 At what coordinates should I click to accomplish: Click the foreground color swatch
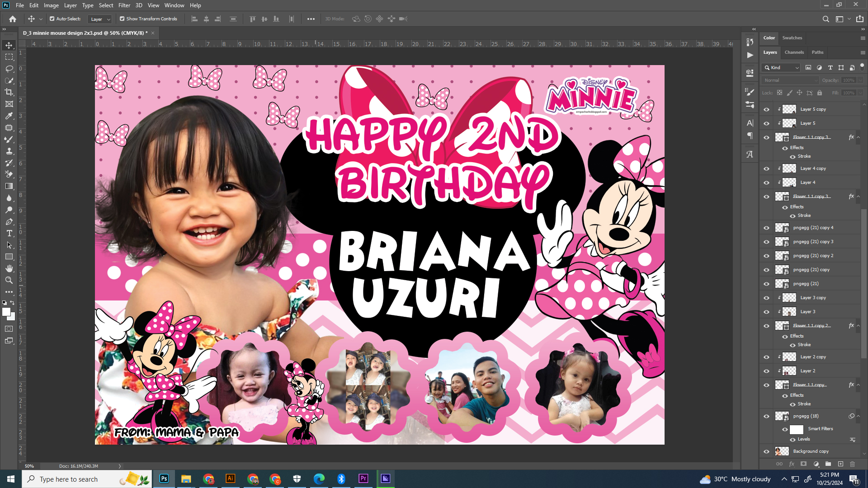pyautogui.click(x=6, y=312)
